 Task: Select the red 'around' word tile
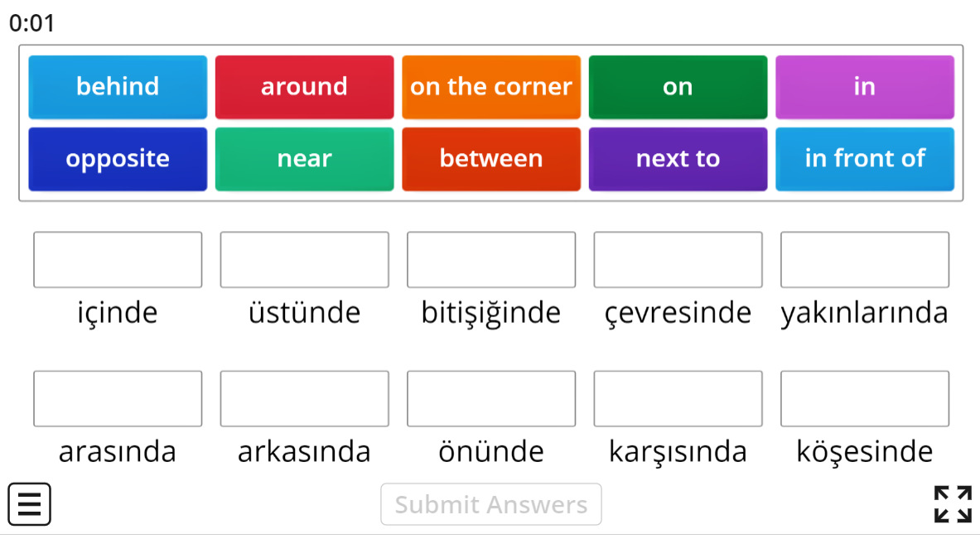coord(304,86)
